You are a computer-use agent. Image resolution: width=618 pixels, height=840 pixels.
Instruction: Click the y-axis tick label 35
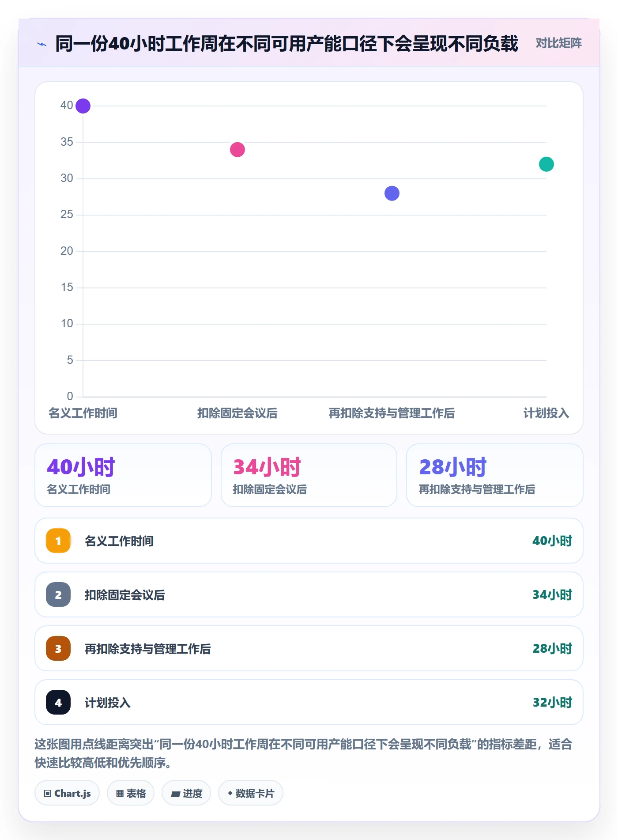pyautogui.click(x=67, y=142)
